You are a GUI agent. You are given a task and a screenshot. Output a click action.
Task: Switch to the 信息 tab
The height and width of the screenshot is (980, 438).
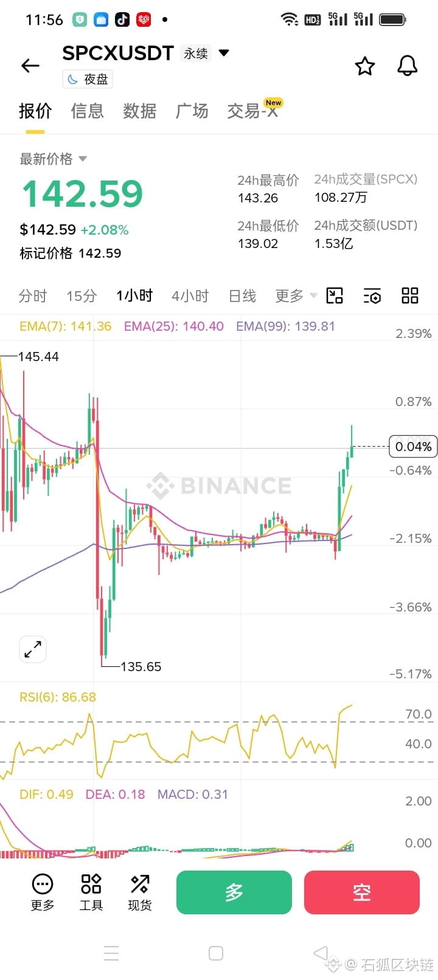[88, 111]
